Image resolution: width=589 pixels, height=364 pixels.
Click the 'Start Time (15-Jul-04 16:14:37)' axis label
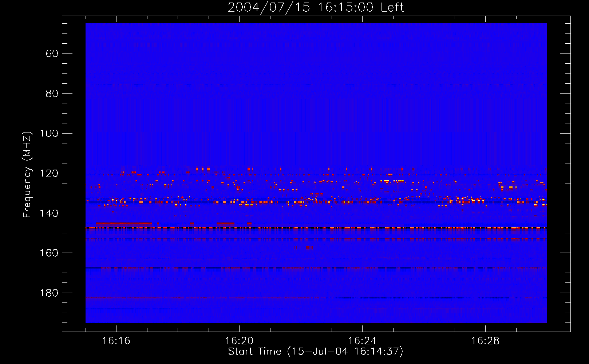point(316,351)
